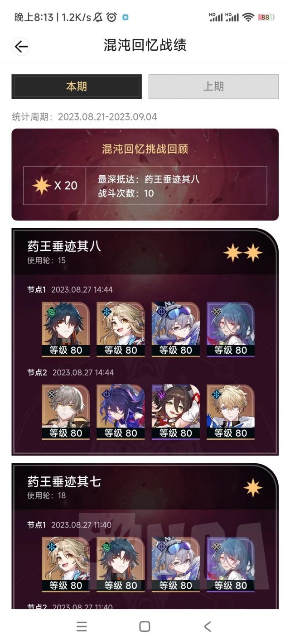Switch to the 本期 tab
The image size is (290, 644).
tap(77, 87)
